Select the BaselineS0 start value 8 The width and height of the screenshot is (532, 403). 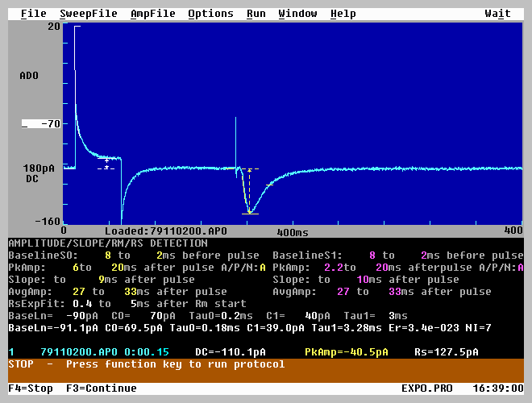click(107, 256)
